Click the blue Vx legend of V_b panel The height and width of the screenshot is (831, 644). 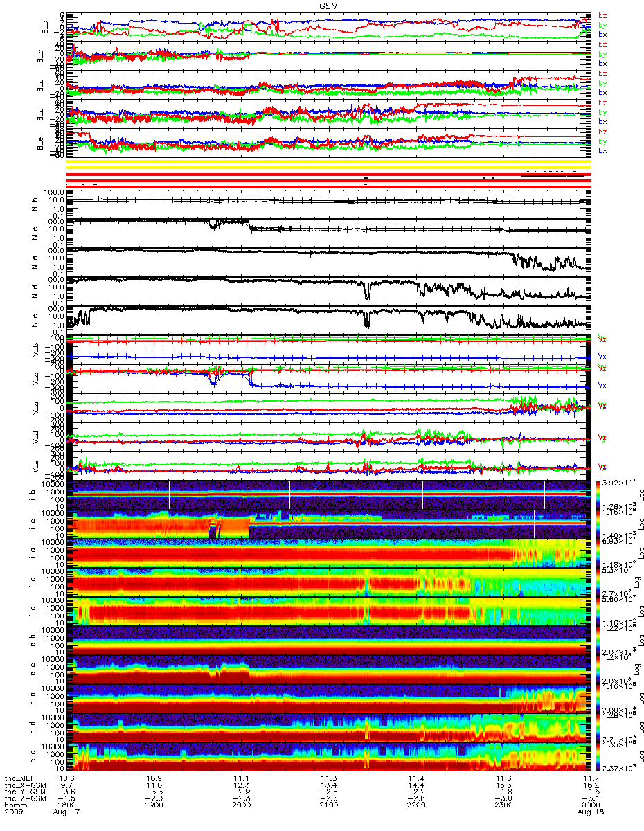(x=602, y=356)
